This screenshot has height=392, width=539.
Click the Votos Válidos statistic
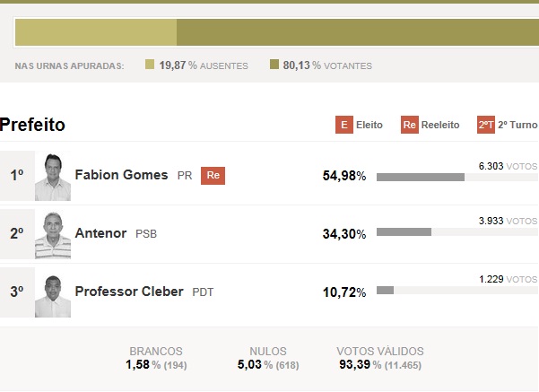(x=379, y=359)
